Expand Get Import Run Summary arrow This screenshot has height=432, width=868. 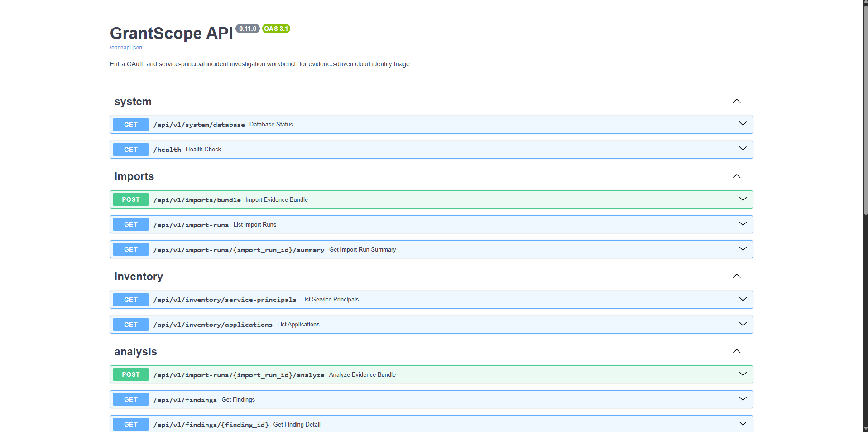point(743,249)
